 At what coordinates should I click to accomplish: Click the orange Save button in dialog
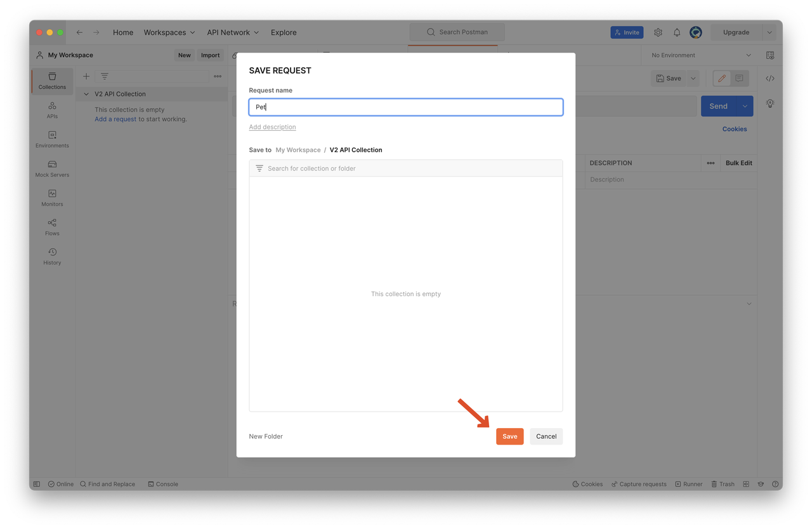pos(510,436)
